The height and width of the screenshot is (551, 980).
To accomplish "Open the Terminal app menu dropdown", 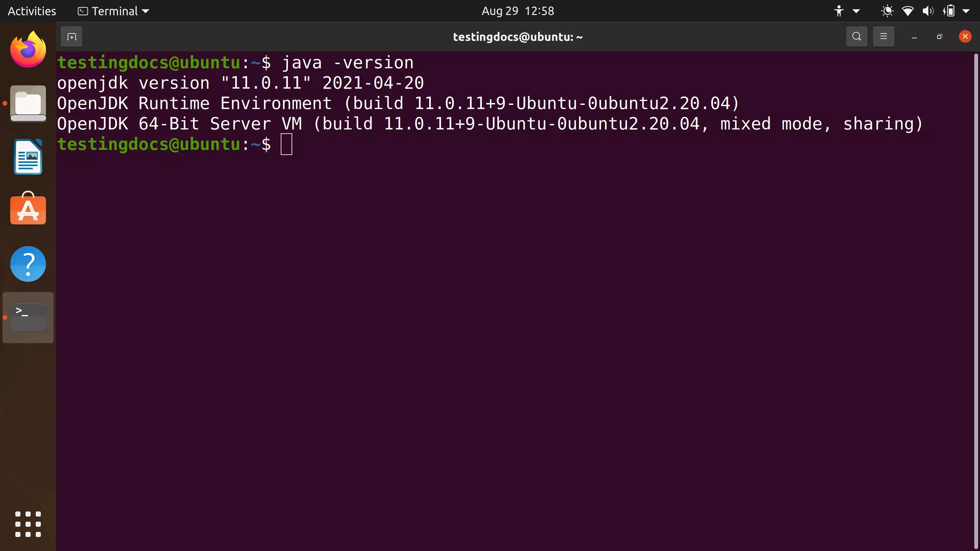I will (113, 11).
